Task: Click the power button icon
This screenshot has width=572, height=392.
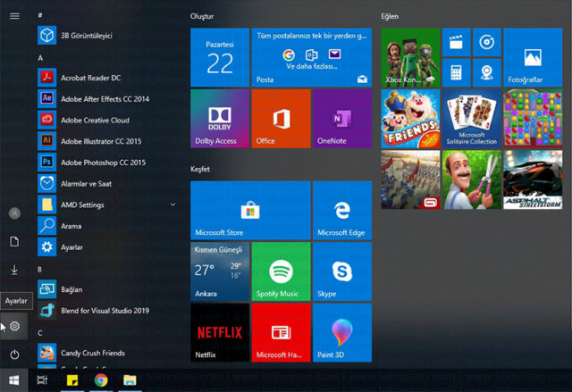Action: (14, 354)
